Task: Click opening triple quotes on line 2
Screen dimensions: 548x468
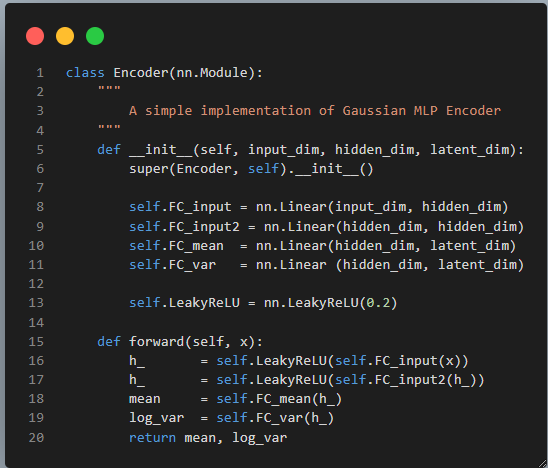Action: 109,88
